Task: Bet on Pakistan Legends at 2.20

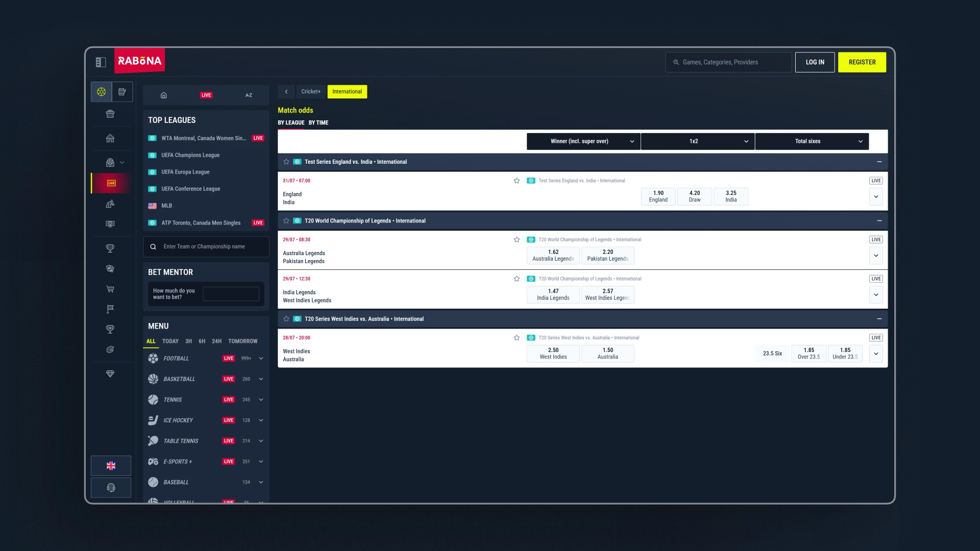Action: [x=608, y=256]
